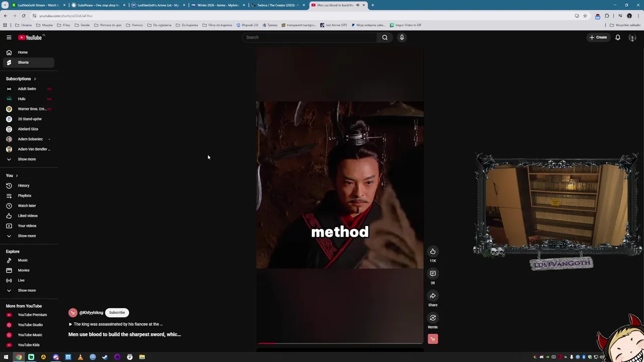Open the browser extensions puzzle icon
The height and width of the screenshot is (362, 644).
pyautogui.click(x=607, y=16)
